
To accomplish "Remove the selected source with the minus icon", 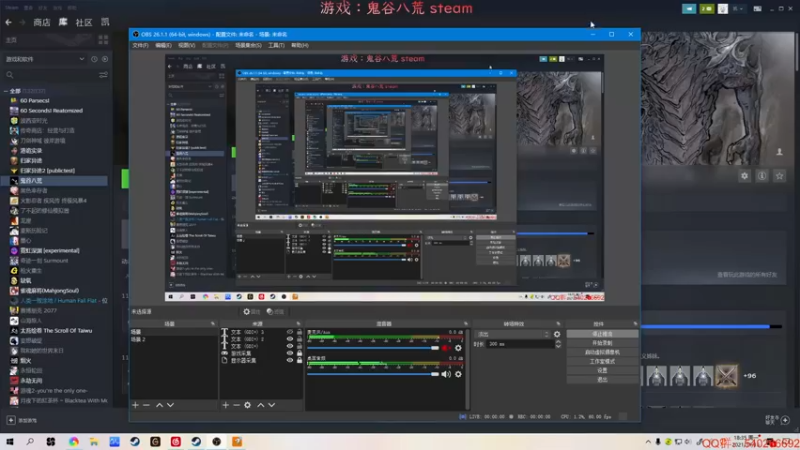I will click(x=236, y=405).
